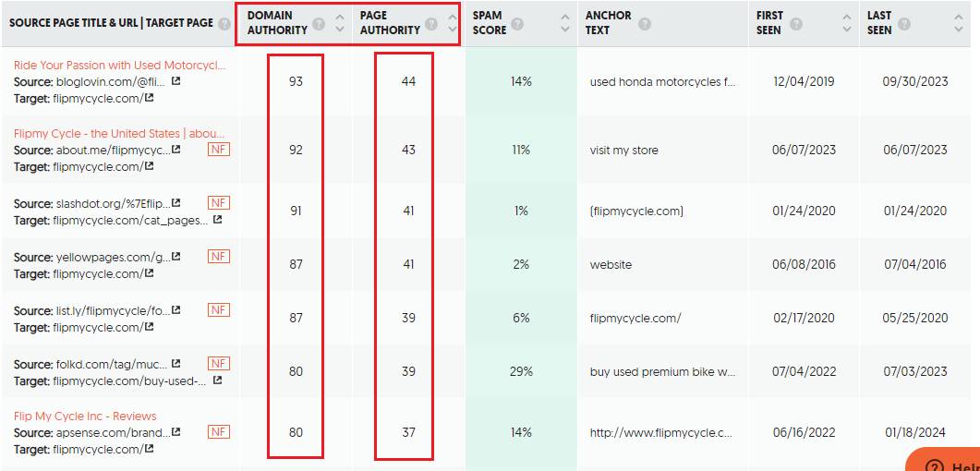
Task: Open 'Flipmy Cycle - the United States' link
Action: [x=119, y=134]
